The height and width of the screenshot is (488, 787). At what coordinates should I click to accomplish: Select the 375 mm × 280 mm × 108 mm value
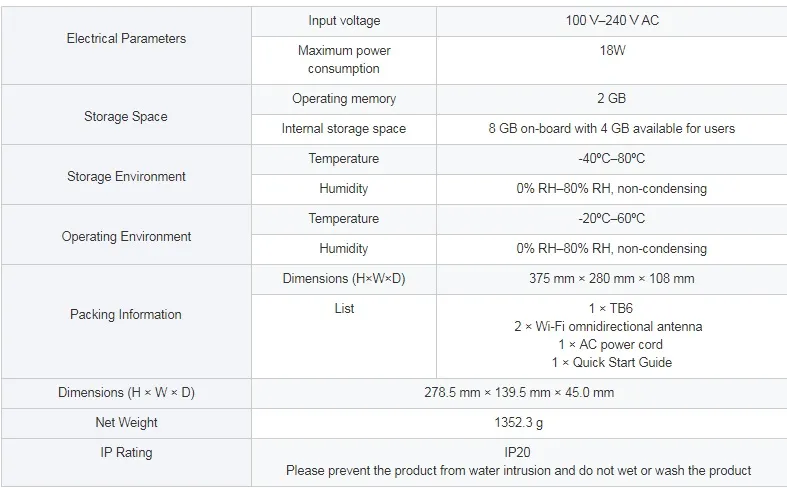(x=611, y=279)
